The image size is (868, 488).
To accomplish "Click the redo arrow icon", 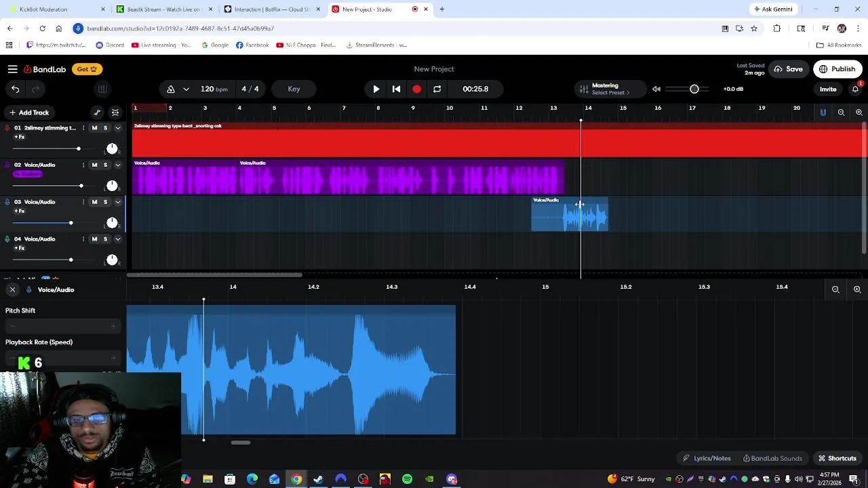I will [x=35, y=89].
